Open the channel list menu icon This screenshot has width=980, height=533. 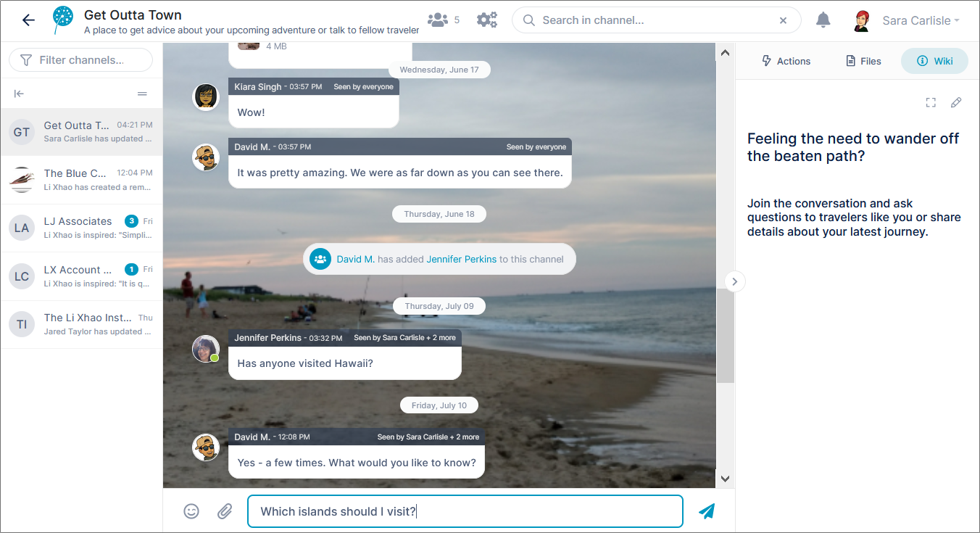pos(142,94)
